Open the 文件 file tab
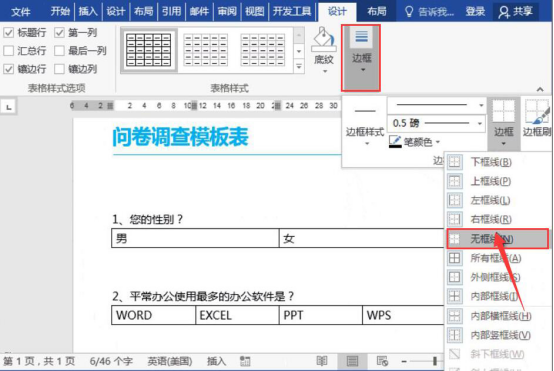Screen dimensions: 554x371 point(20,12)
